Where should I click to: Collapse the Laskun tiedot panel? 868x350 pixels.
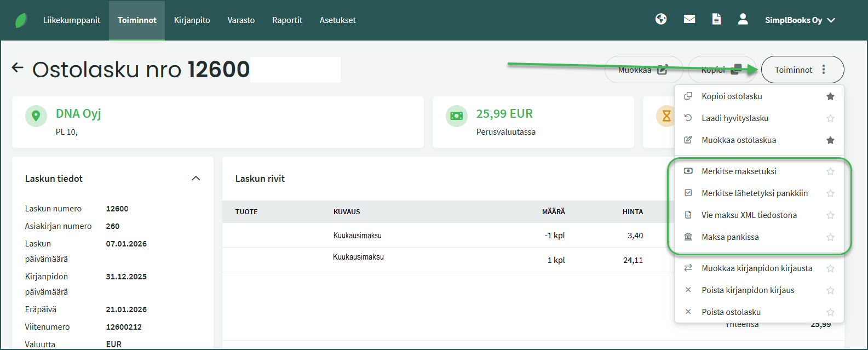[196, 179]
